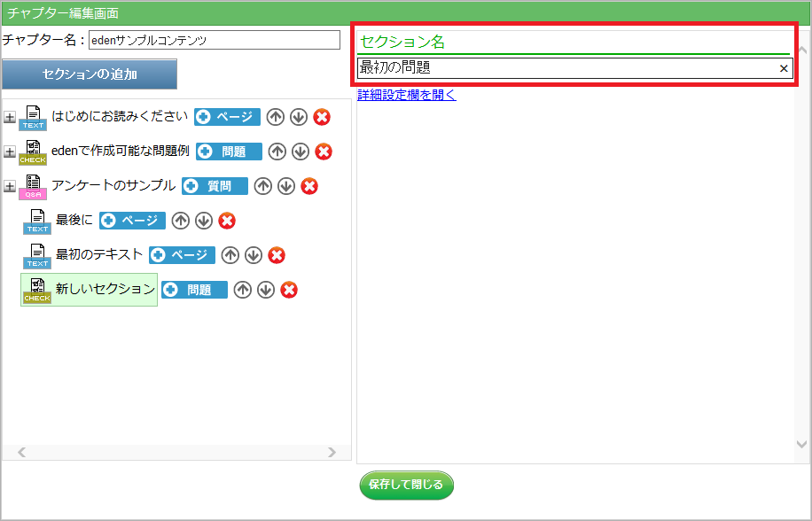Add a 質問 to アンケートのサンプル
The image size is (812, 521).
(x=215, y=186)
